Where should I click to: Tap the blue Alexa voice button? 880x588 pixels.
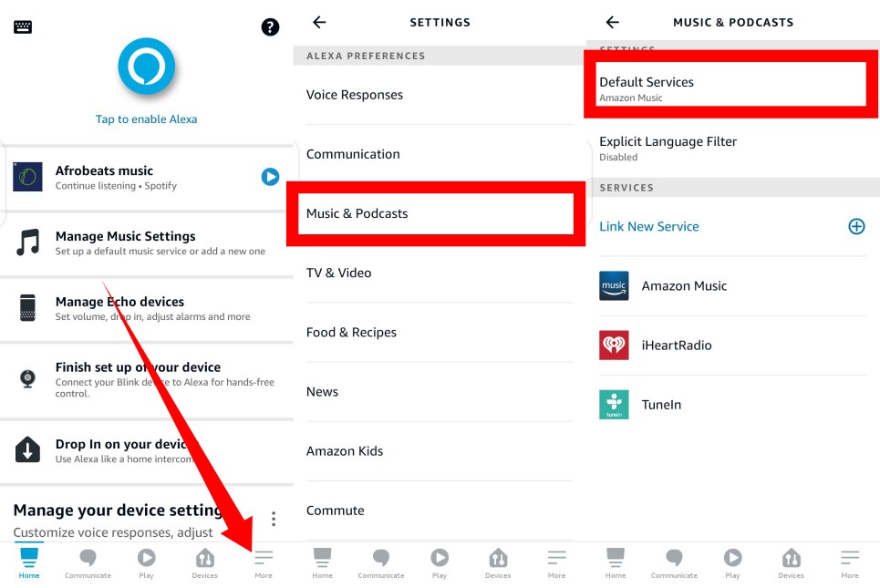tap(147, 67)
